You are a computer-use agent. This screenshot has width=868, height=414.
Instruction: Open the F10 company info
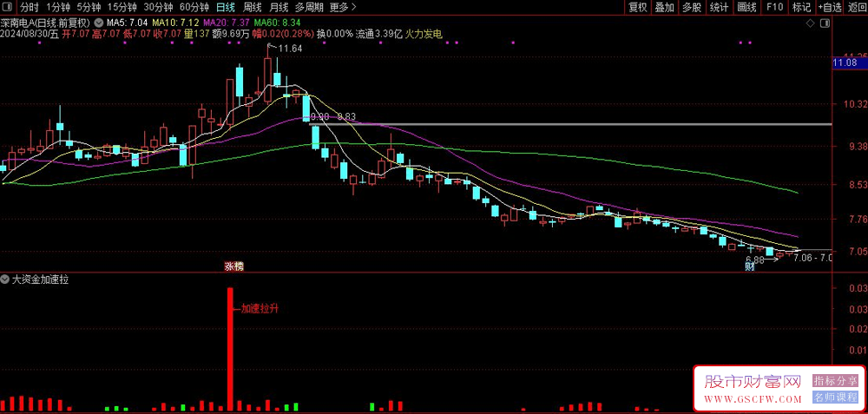coord(774,7)
